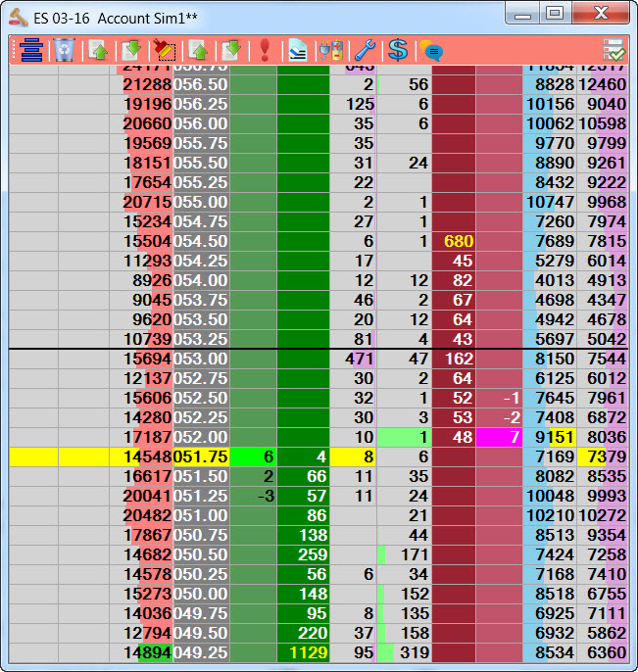
Task: Open the chat bubbles icon
Action: coord(431,51)
